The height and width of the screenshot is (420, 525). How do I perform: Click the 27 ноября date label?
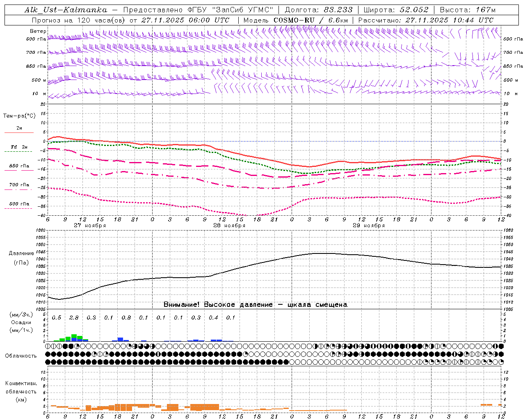pyautogui.click(x=90, y=226)
